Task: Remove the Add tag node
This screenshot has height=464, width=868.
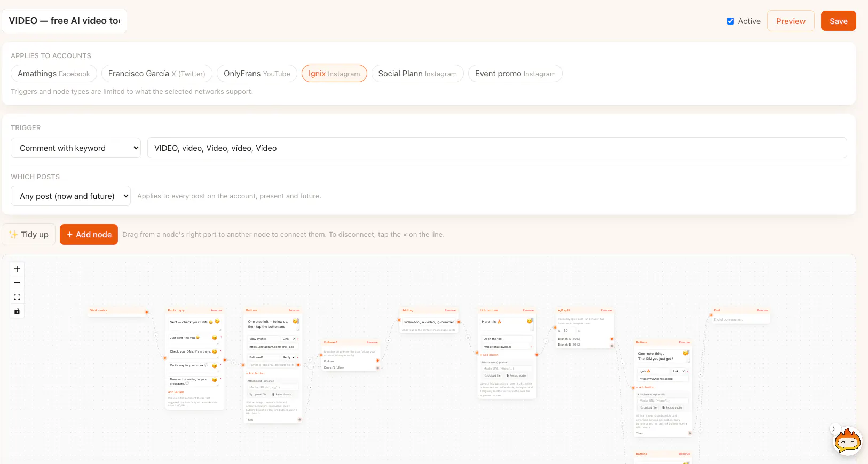Action: (x=450, y=310)
